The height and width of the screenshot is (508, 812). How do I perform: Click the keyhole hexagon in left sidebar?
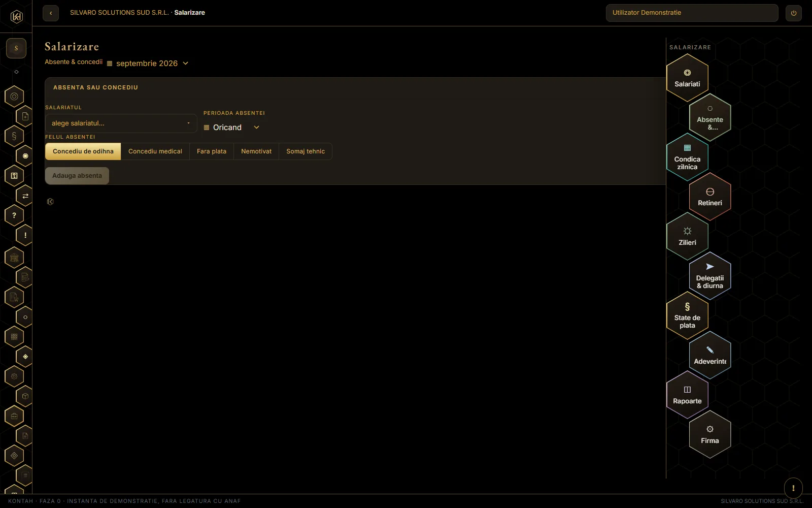[14, 176]
